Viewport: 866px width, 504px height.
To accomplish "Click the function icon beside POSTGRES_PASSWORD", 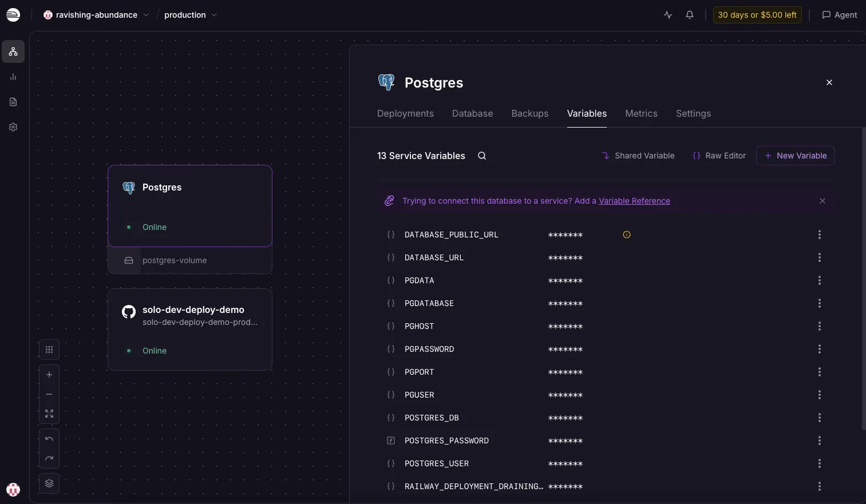I will coord(391,440).
